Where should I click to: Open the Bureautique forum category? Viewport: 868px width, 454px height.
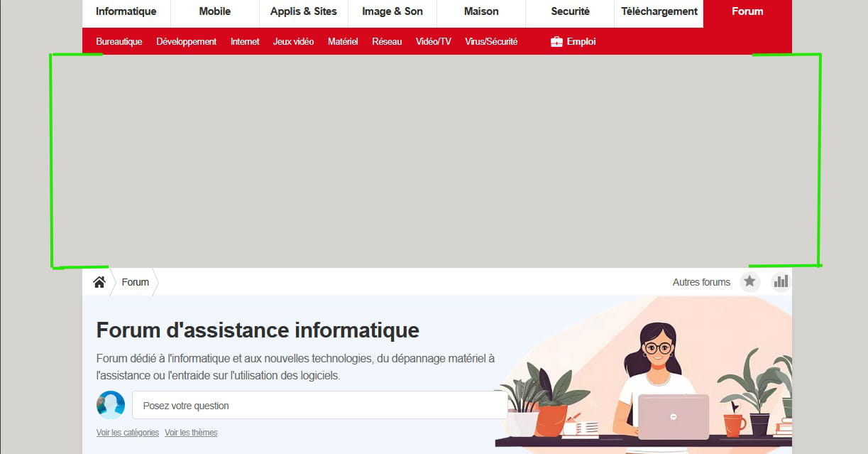point(119,42)
